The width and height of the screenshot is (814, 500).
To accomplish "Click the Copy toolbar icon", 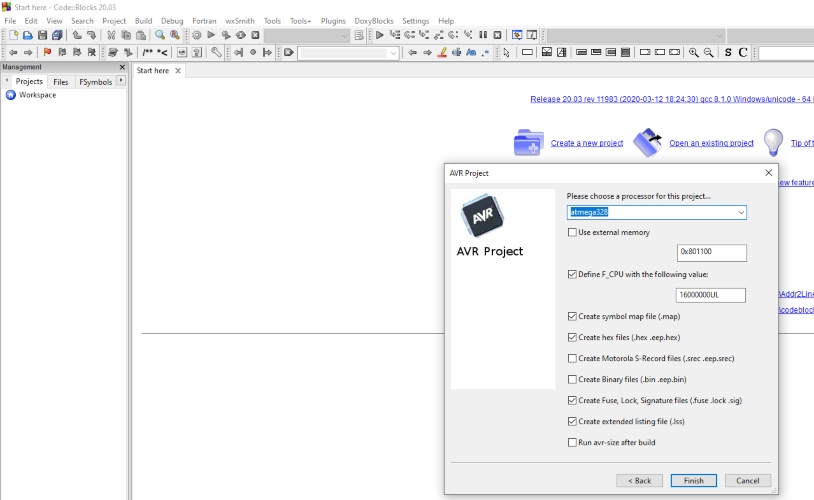I will point(126,35).
